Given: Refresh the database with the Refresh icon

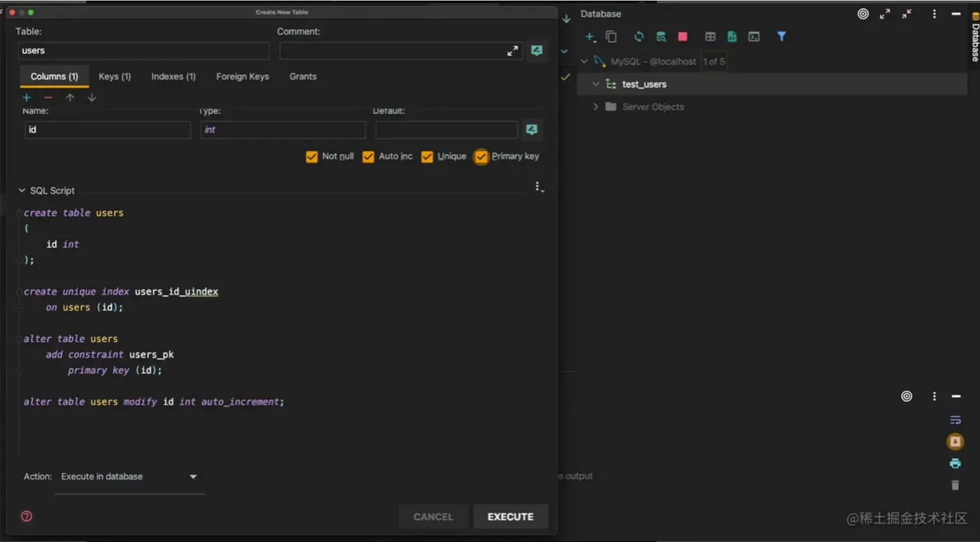Looking at the screenshot, I should point(638,36).
